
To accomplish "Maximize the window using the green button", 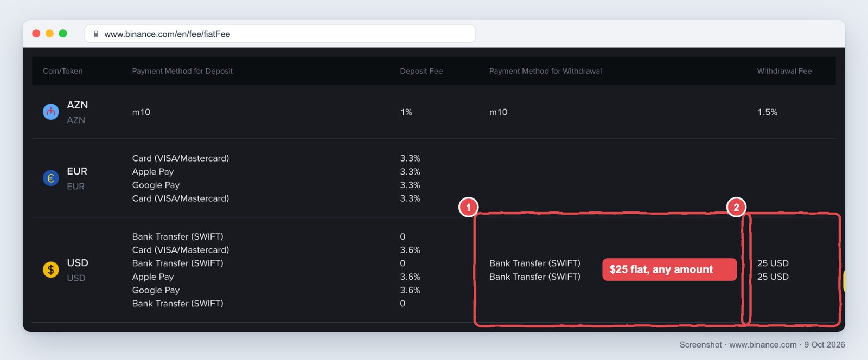I will pos(63,34).
